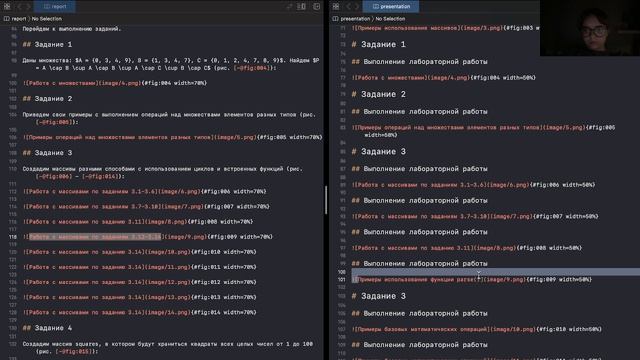Click 'Создадим массив squares' paragraph in report
The height and width of the screenshot is (360, 640).
[x=168, y=348]
